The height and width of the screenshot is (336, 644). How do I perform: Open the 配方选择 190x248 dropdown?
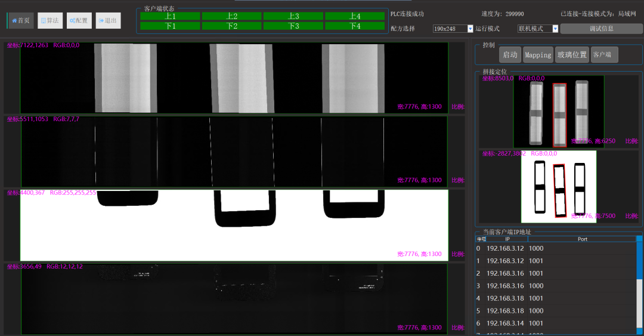click(453, 29)
